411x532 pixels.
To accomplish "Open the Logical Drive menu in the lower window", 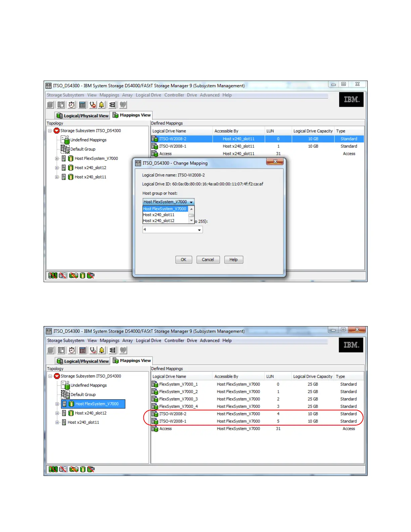I will point(149,341).
